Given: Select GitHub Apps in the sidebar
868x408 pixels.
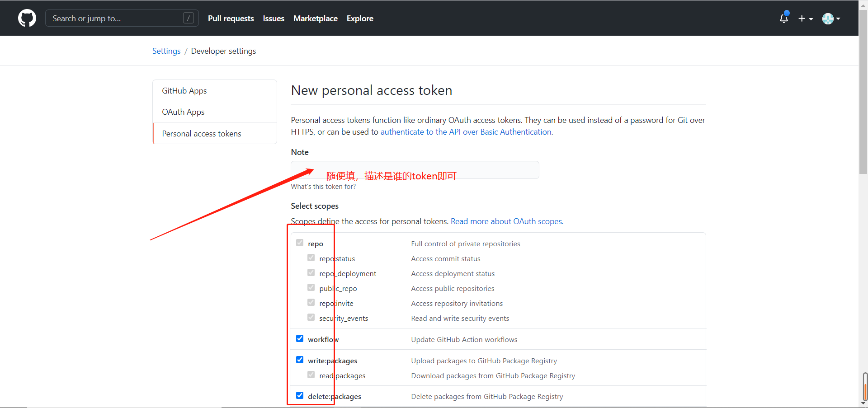Looking at the screenshot, I should (x=215, y=90).
